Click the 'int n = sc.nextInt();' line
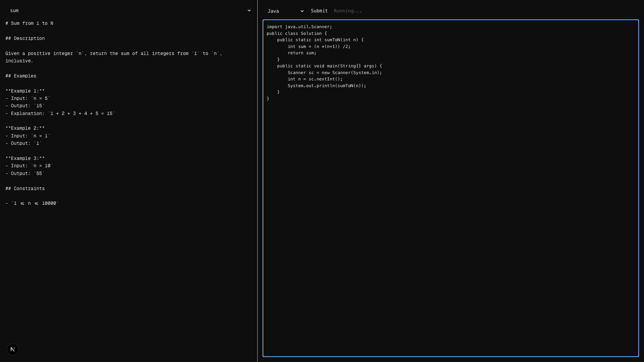The image size is (644, 362). click(x=315, y=79)
